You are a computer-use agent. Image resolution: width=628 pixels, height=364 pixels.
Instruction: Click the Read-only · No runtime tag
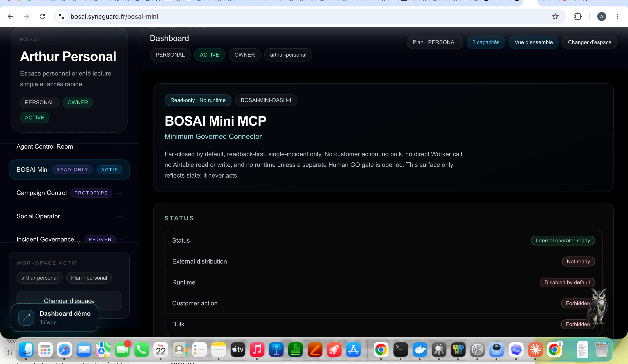coord(198,100)
